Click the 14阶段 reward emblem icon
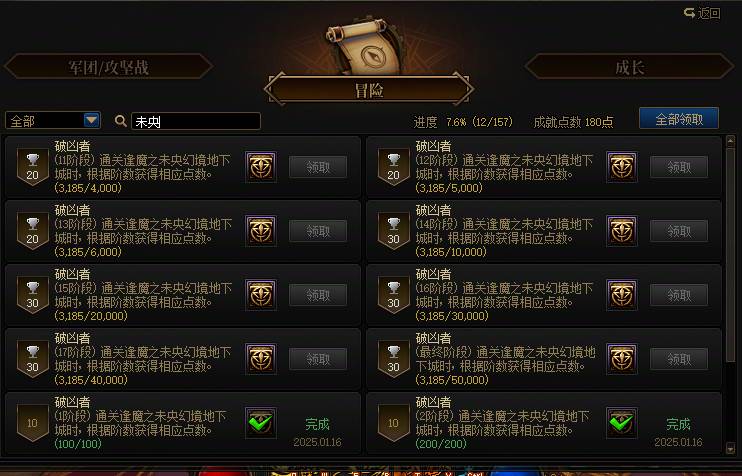The height and width of the screenshot is (476, 742). pyautogui.click(x=622, y=231)
